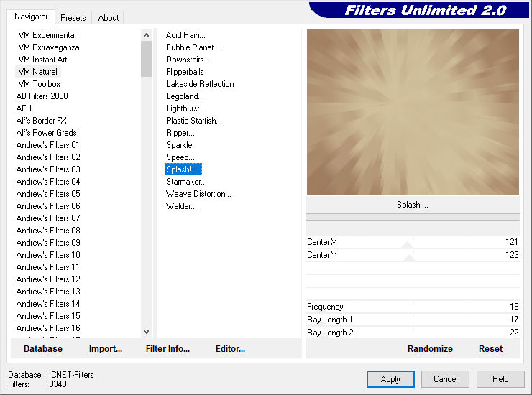This screenshot has height=395, width=532.
Task: Select the Ripper filter
Action: 180,133
